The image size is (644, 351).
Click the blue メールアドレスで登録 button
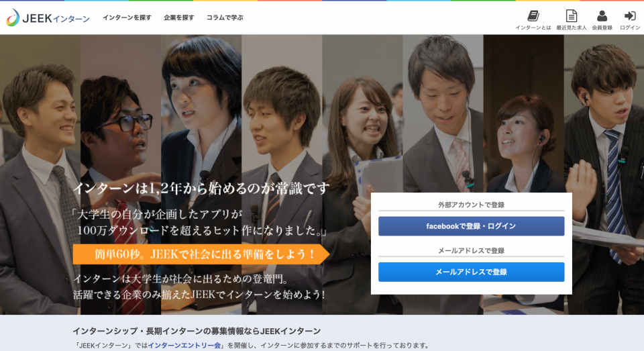click(471, 272)
